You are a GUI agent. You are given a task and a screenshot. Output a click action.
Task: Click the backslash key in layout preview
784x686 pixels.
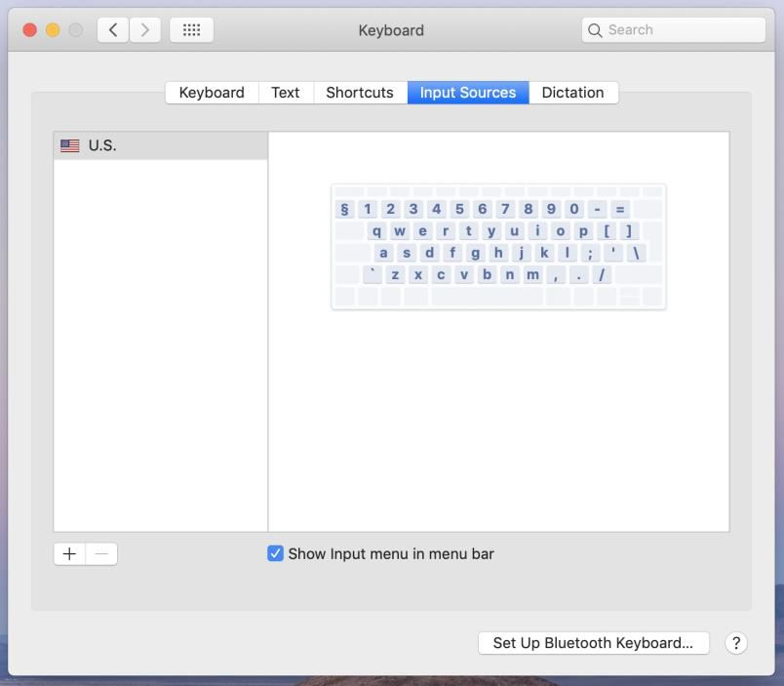pos(636,253)
